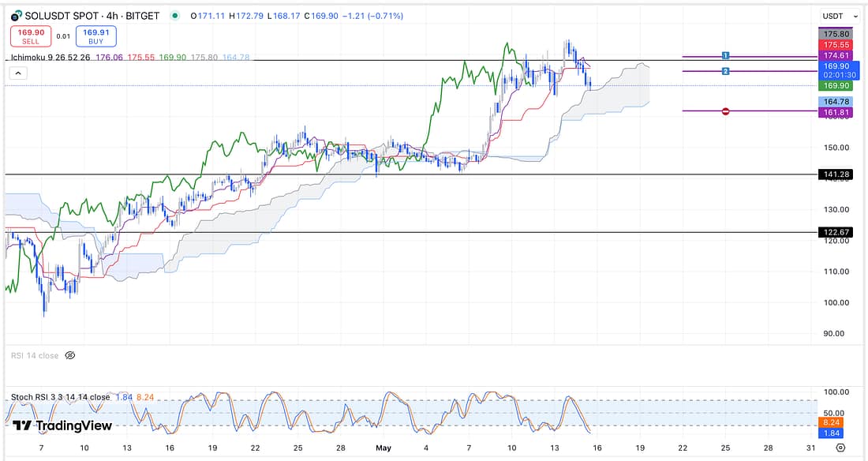Click the blue 169.90 current price label
This screenshot has height=461, width=868.
[x=836, y=66]
